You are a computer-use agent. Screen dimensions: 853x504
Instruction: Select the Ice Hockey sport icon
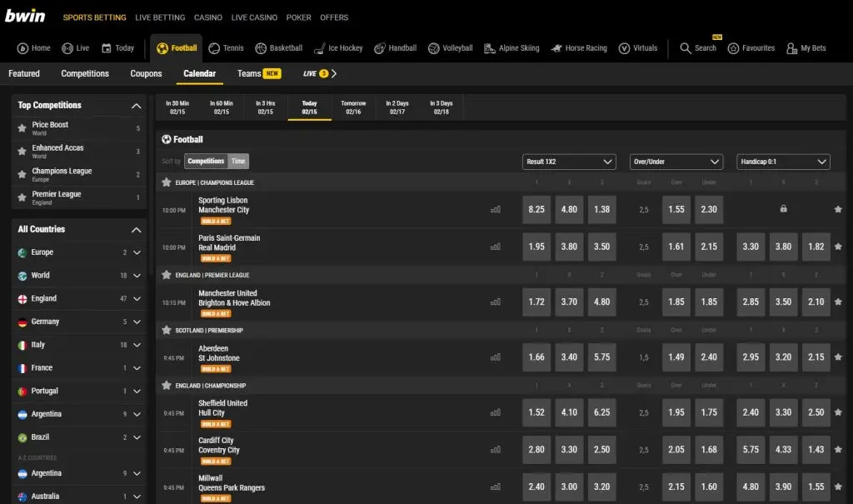[320, 48]
